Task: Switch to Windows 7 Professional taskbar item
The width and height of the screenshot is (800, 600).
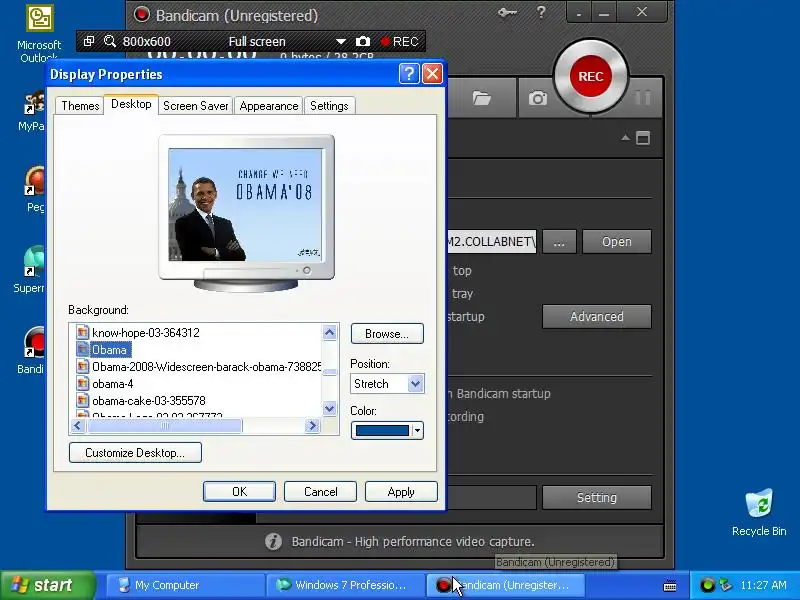Action: click(x=345, y=585)
